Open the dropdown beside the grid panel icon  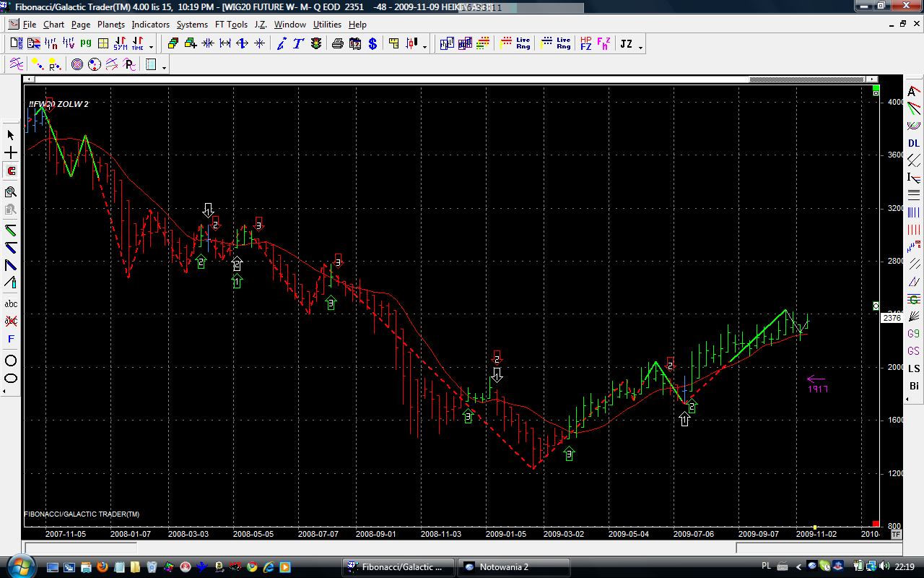click(165, 68)
